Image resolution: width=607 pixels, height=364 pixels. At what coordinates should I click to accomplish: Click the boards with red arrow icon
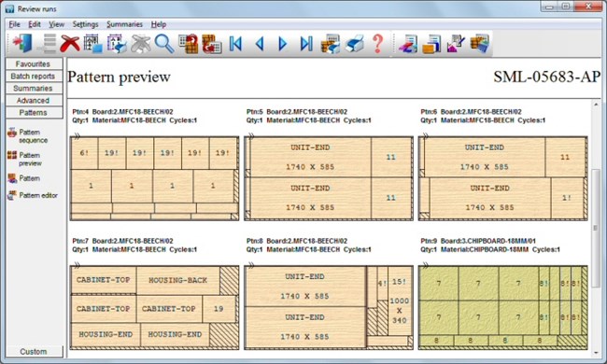pyautogui.click(x=212, y=43)
